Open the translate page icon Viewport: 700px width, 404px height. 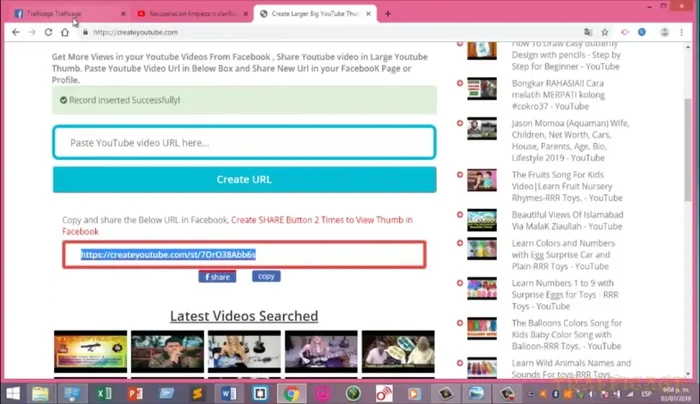coord(588,32)
